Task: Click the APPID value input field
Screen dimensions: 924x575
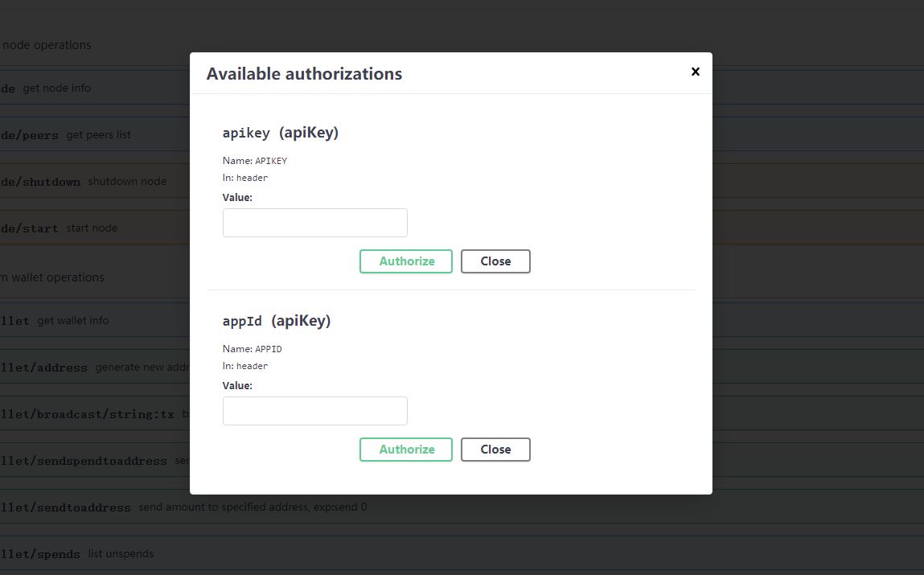Action: tap(314, 411)
